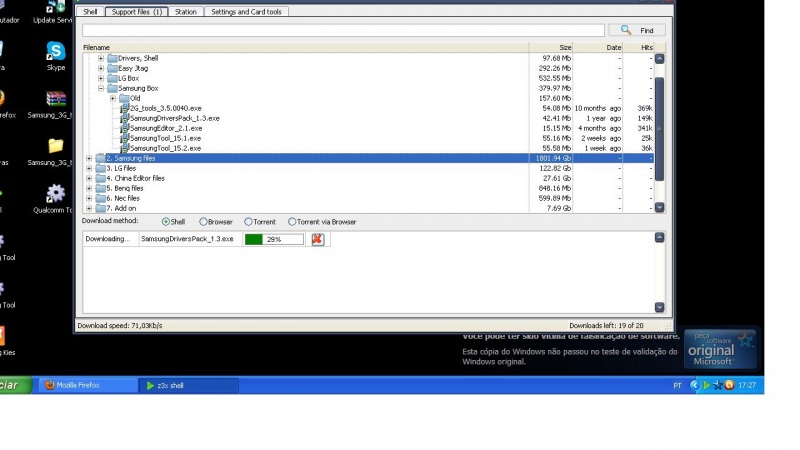Click the SamsungTool_15.1.exe file icon

point(124,138)
